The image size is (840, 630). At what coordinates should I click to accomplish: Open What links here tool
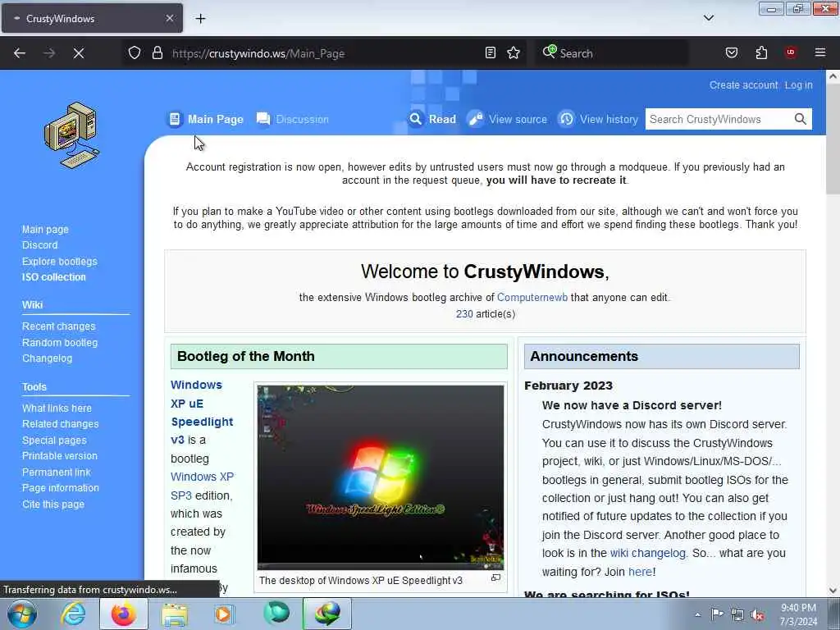point(57,408)
